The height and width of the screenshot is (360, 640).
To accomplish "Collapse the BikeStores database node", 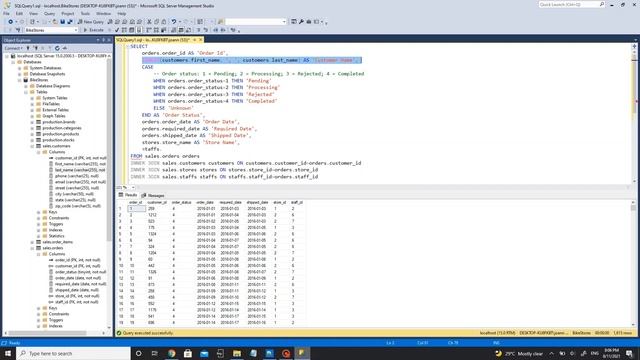I will click(19, 80).
